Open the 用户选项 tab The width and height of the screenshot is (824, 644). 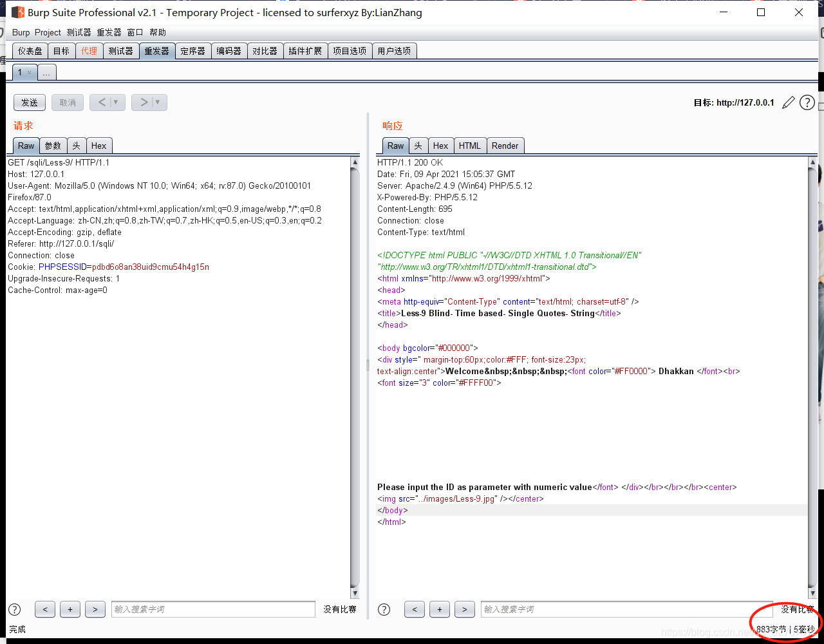tap(395, 51)
